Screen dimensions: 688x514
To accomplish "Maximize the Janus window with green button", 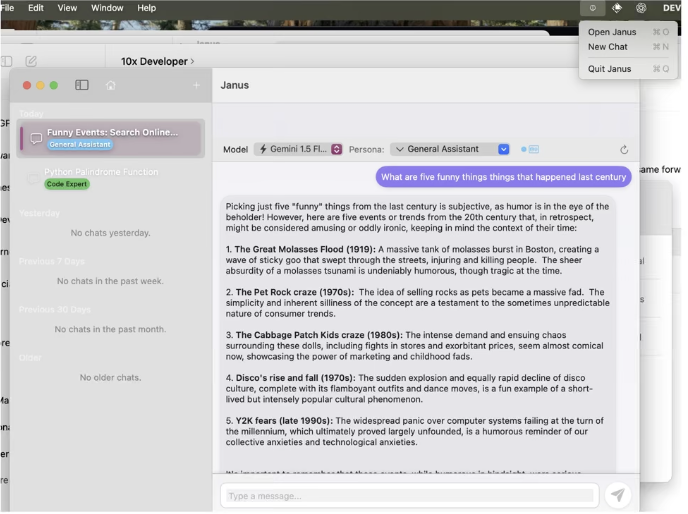I will (54, 85).
